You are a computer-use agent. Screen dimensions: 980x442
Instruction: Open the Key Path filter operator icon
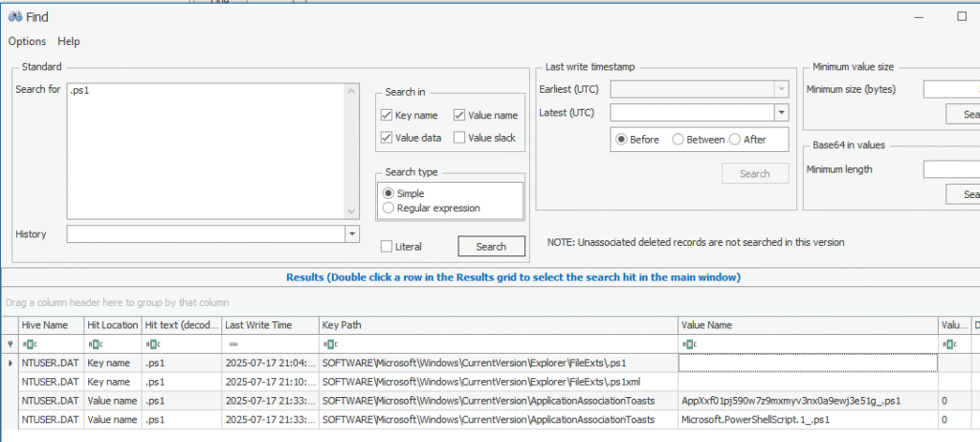point(330,343)
